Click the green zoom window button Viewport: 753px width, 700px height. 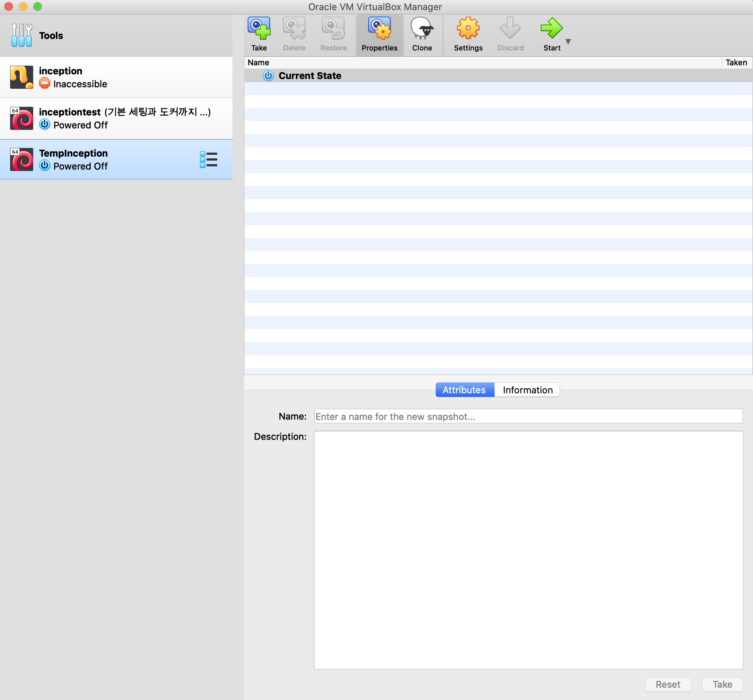(38, 6)
